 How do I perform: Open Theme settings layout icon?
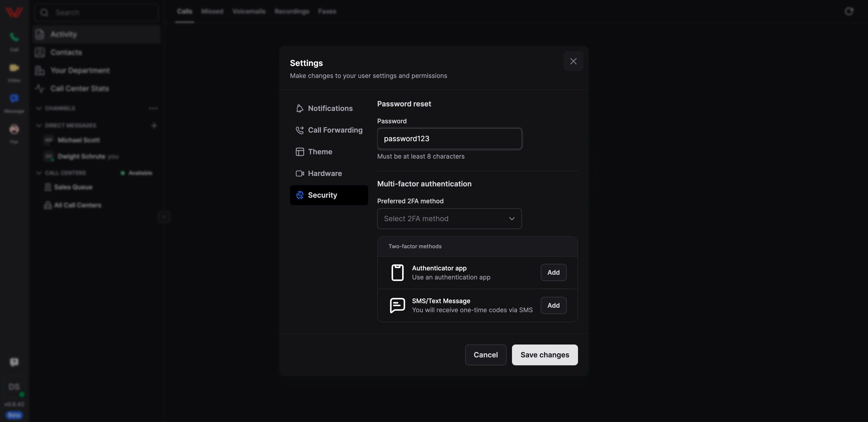(300, 152)
